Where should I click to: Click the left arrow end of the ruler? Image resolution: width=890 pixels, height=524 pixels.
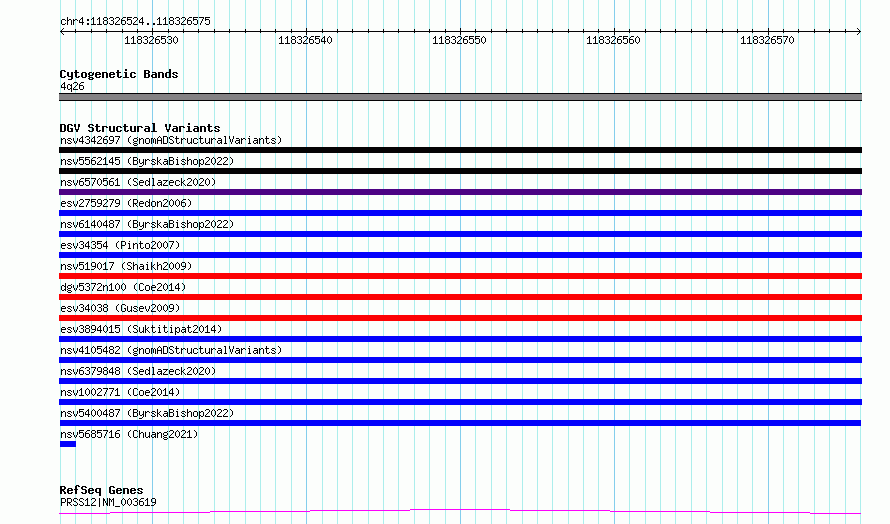point(62,31)
